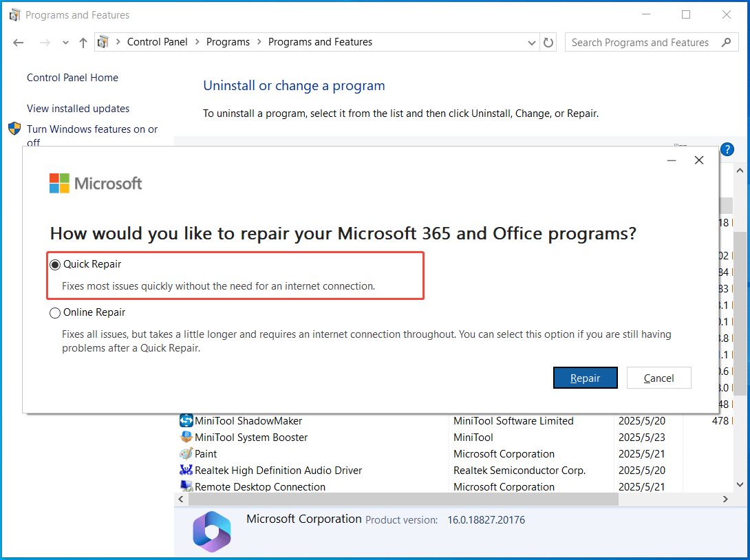Go back using the back arrow
750x560 pixels.
[x=18, y=42]
